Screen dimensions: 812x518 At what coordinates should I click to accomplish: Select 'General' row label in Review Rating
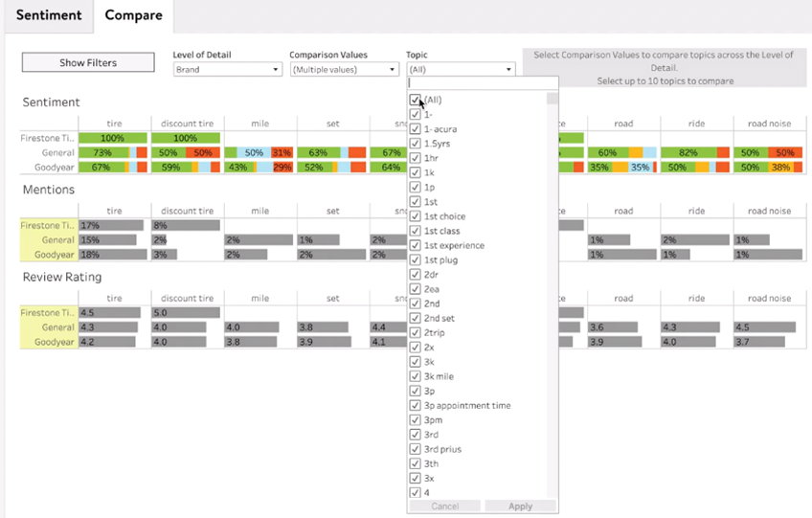coord(58,327)
